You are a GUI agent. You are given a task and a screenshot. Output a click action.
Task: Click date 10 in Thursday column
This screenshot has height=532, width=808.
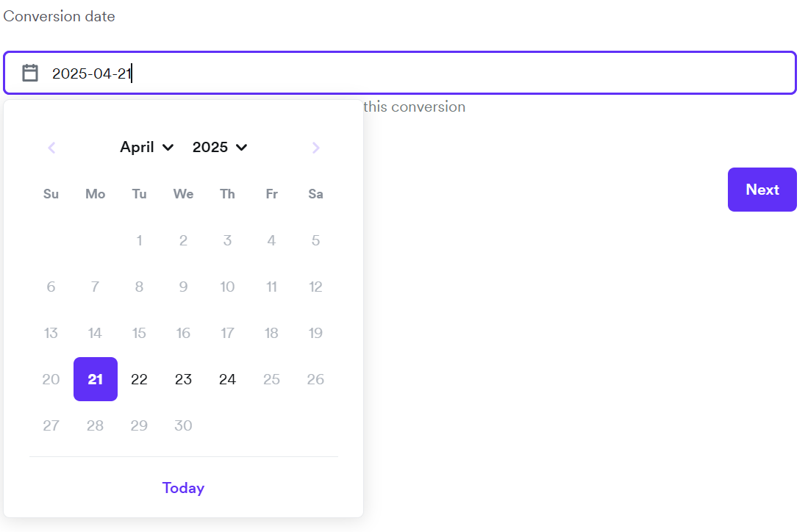pos(228,287)
